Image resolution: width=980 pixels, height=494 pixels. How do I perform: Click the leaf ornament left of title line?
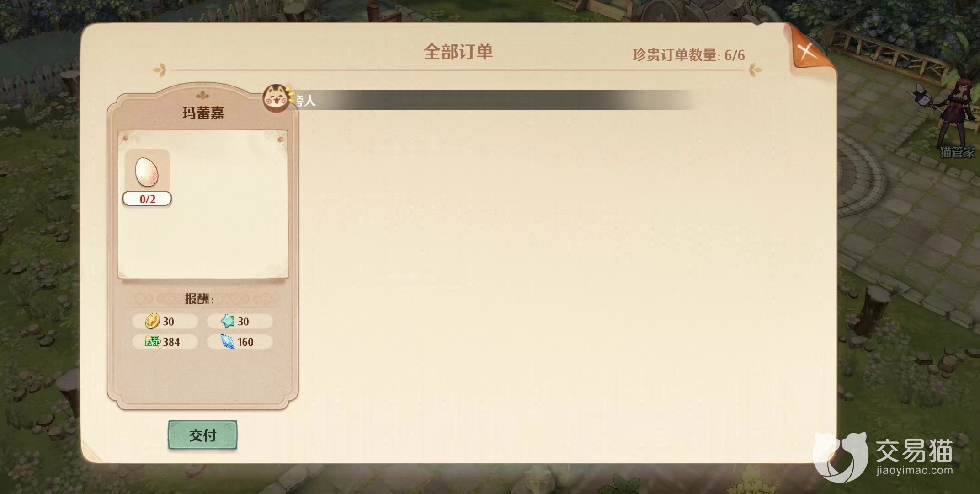[160, 70]
